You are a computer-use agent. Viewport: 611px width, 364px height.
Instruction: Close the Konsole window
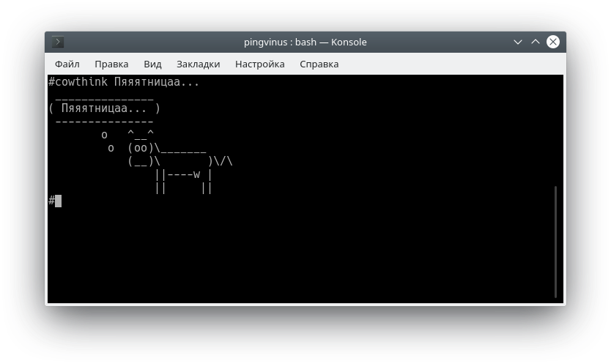point(553,42)
